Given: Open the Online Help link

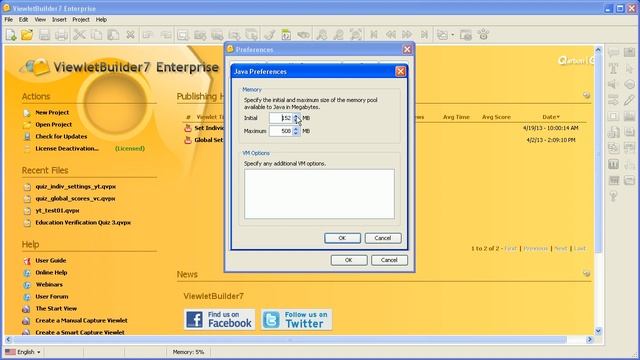Looking at the screenshot, I should pos(51,272).
